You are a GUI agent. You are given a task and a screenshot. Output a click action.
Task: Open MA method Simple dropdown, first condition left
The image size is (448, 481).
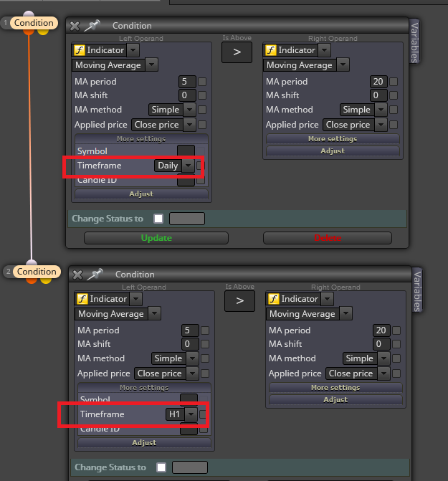pos(189,110)
